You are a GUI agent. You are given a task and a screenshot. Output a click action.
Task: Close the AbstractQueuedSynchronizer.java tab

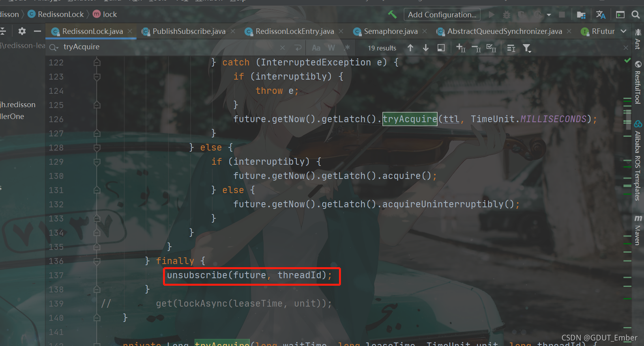click(569, 31)
